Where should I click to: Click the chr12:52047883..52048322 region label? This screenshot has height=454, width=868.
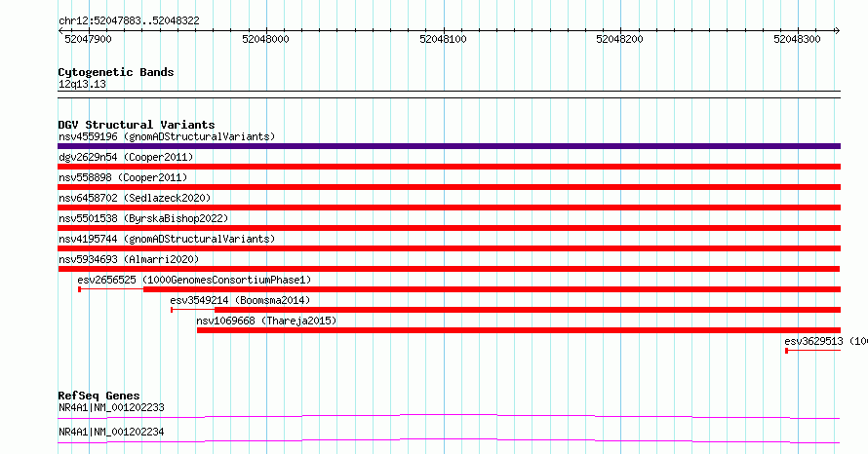(x=129, y=20)
